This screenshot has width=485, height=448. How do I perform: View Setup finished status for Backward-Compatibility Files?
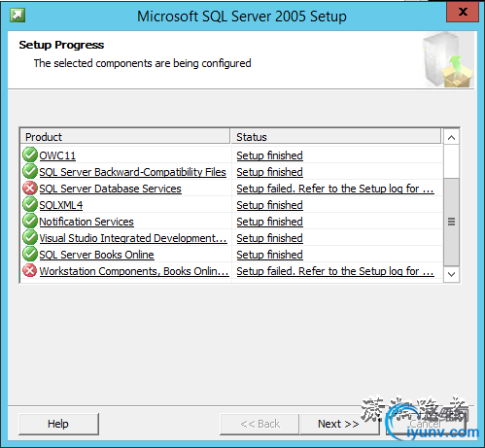pos(269,172)
